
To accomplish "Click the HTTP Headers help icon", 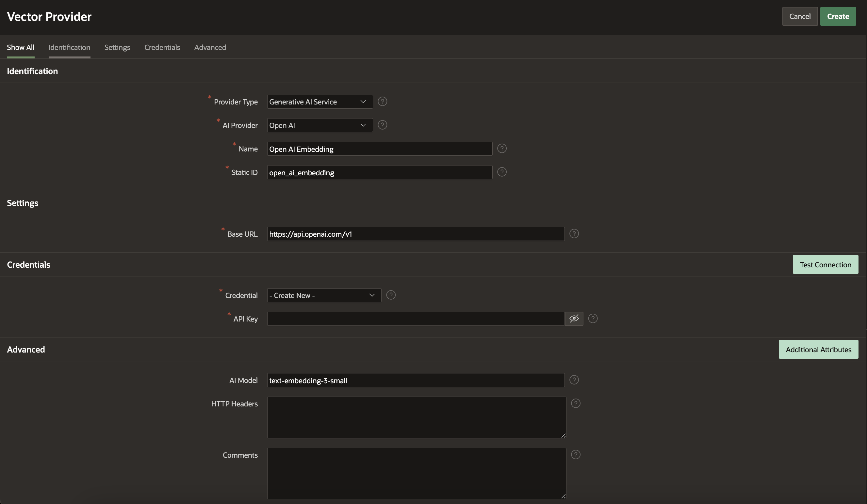I will click(576, 403).
